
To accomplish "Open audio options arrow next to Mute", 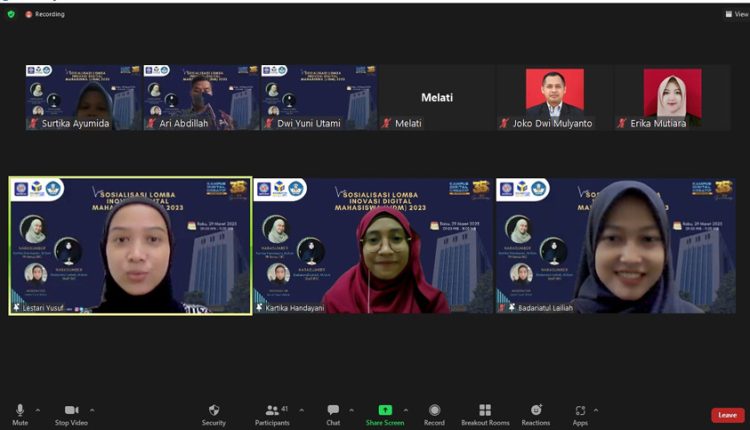I will 38,410.
